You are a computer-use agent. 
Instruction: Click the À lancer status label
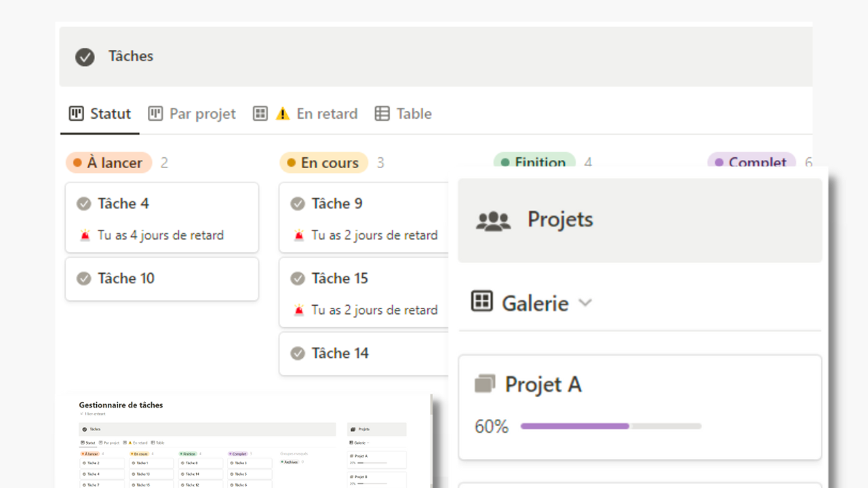[108, 163]
